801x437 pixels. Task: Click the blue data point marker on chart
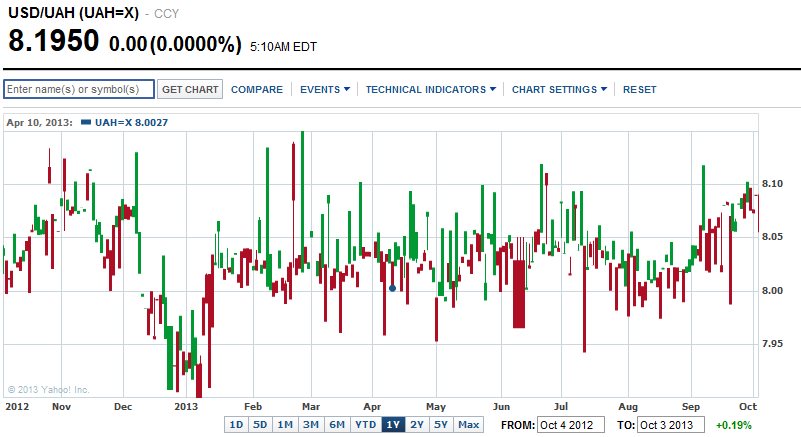[x=392, y=288]
